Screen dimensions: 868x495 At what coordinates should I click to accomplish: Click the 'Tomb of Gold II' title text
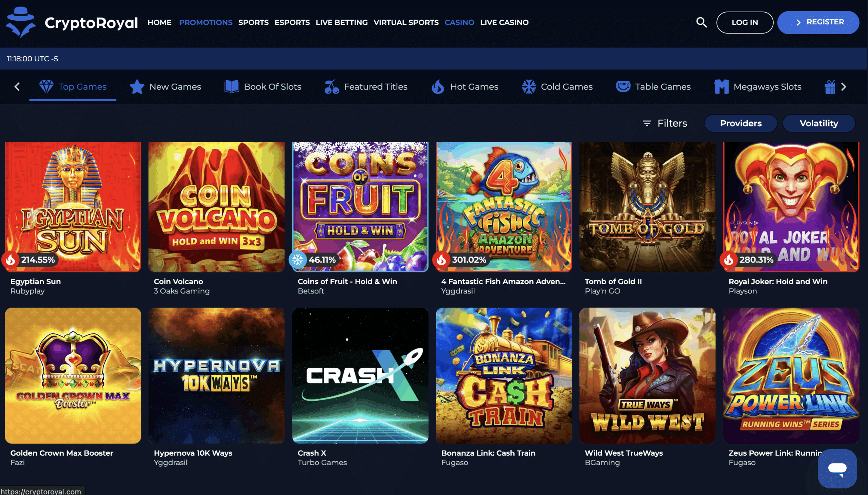613,282
